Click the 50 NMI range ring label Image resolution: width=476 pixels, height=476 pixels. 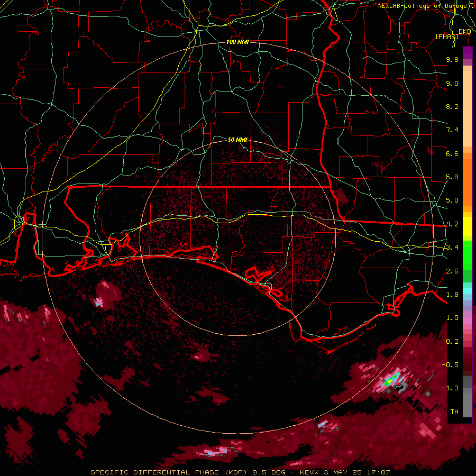coord(237,140)
